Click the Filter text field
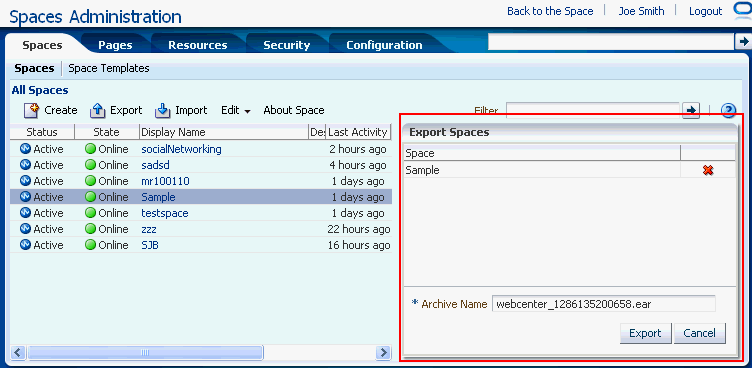This screenshot has height=368, width=752. (593, 110)
